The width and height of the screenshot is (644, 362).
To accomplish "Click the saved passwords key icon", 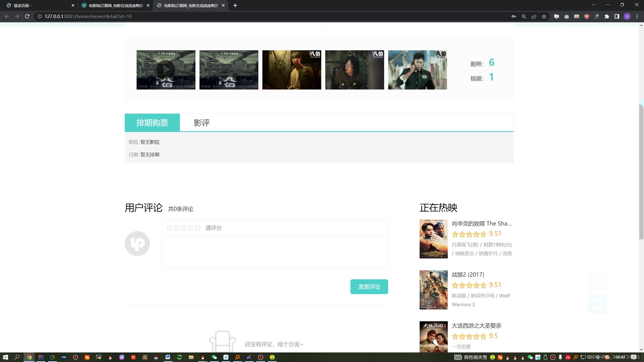I will [x=514, y=16].
